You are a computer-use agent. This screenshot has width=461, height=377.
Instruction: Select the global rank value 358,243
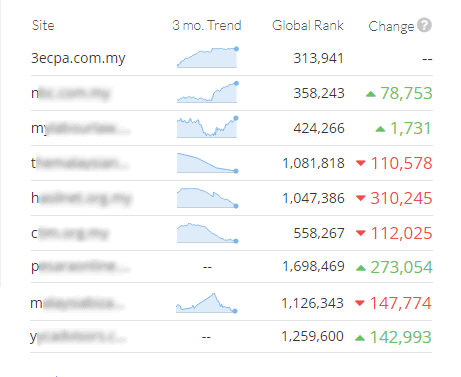click(319, 93)
